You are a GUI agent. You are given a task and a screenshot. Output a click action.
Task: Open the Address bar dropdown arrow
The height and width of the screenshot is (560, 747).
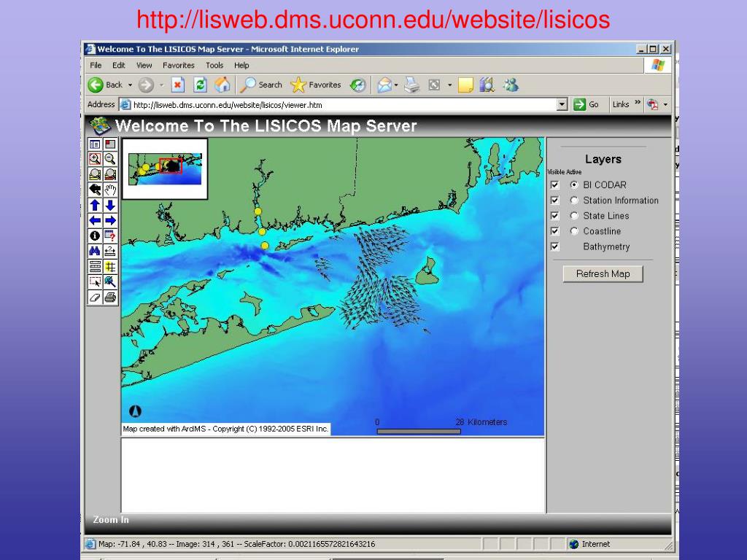coord(562,104)
